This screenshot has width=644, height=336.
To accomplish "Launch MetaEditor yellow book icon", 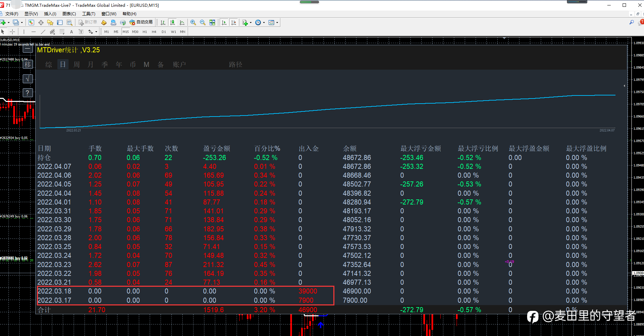I will click(104, 22).
